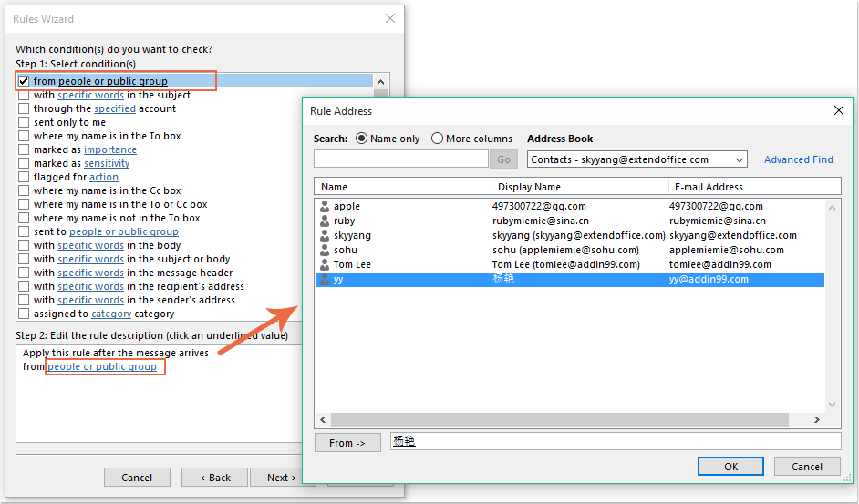The width and height of the screenshot is (859, 504).
Task: Click the contact icon beside Tom Lee
Action: pos(325,264)
